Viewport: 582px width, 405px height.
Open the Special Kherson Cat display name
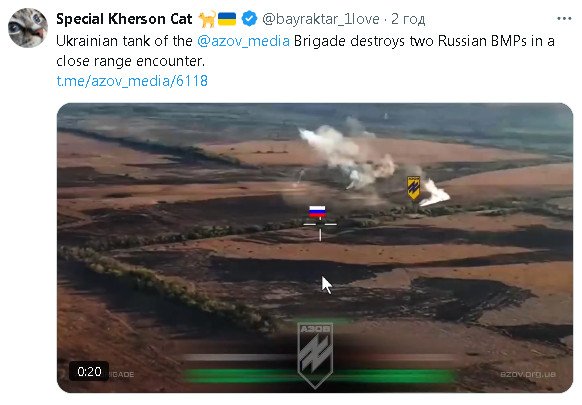(x=124, y=19)
